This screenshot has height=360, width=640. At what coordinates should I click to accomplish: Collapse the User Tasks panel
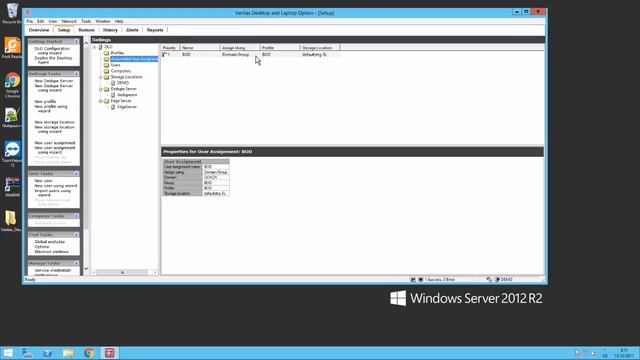coord(76,174)
